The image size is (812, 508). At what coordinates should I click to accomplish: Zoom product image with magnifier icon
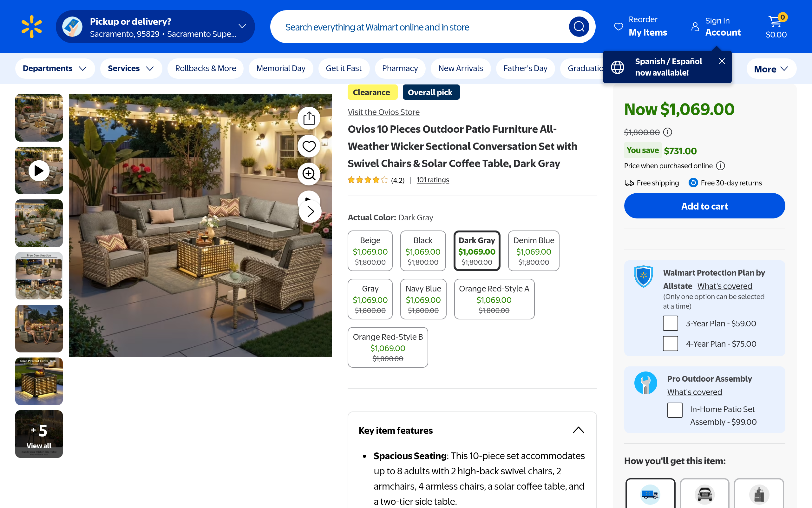(309, 174)
